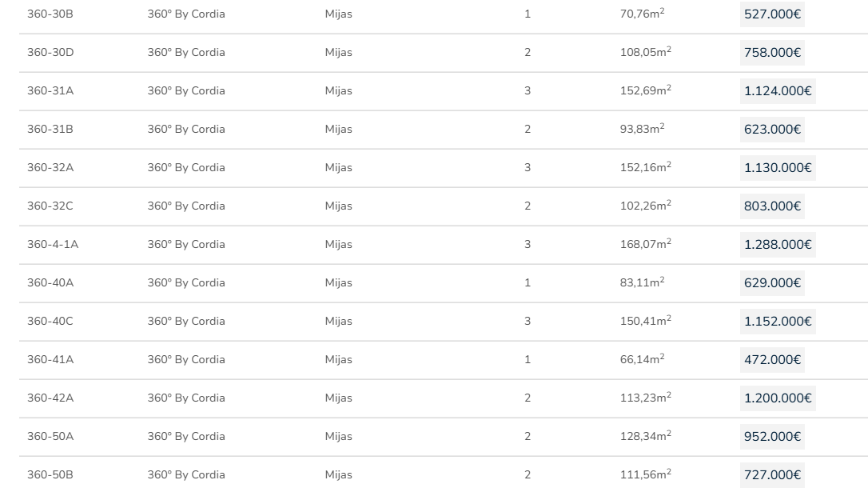This screenshot has height=492, width=868.
Task: Open unit 360-30D listing reference
Action: click(x=50, y=53)
